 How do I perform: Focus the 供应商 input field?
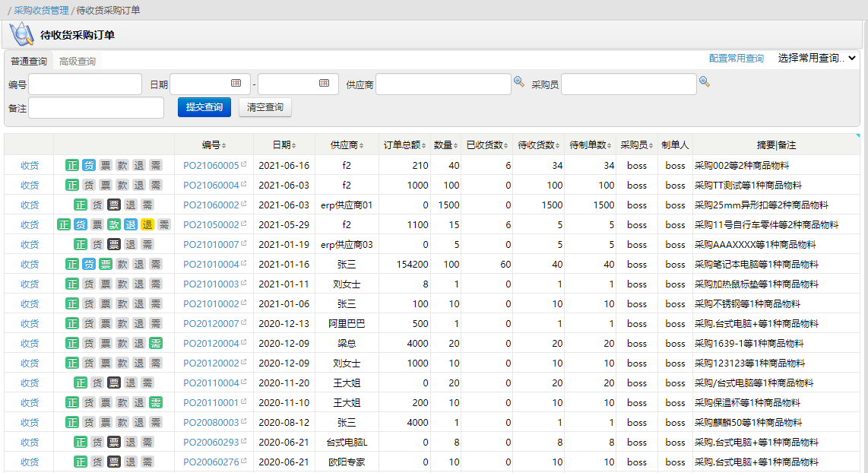click(x=443, y=84)
